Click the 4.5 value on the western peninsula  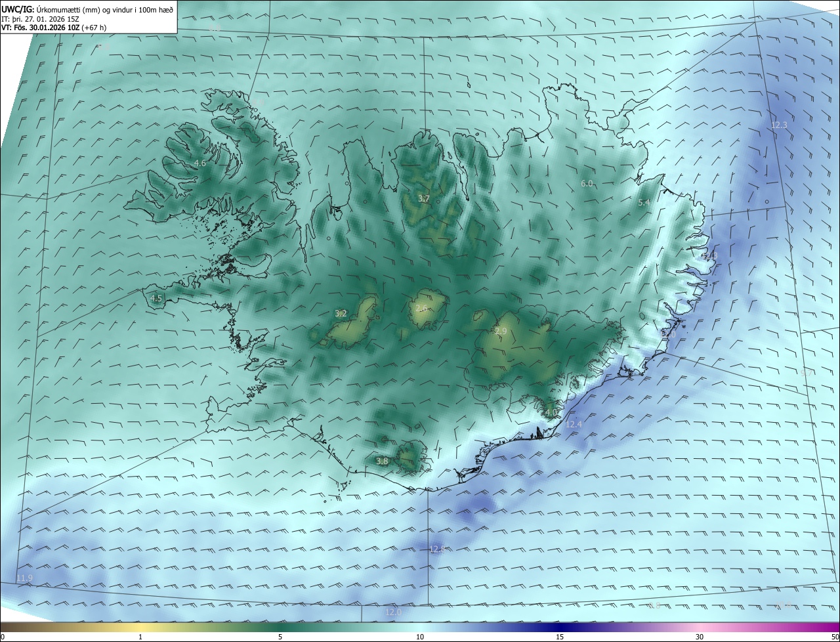156,298
